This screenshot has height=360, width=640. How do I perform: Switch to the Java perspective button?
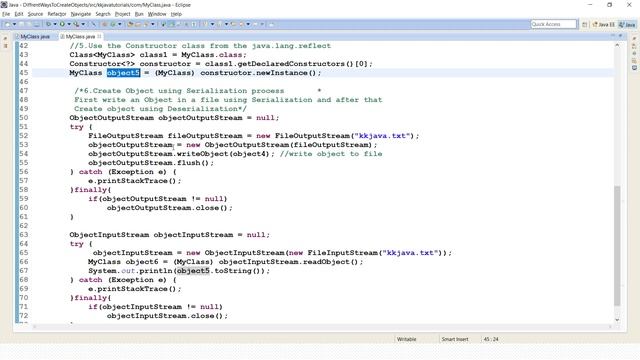627,24
